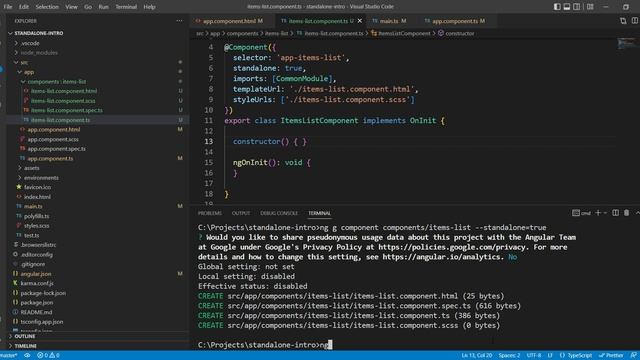Viewport: 640px width, 360px height.
Task: Open the Run menu
Action: point(104,7)
